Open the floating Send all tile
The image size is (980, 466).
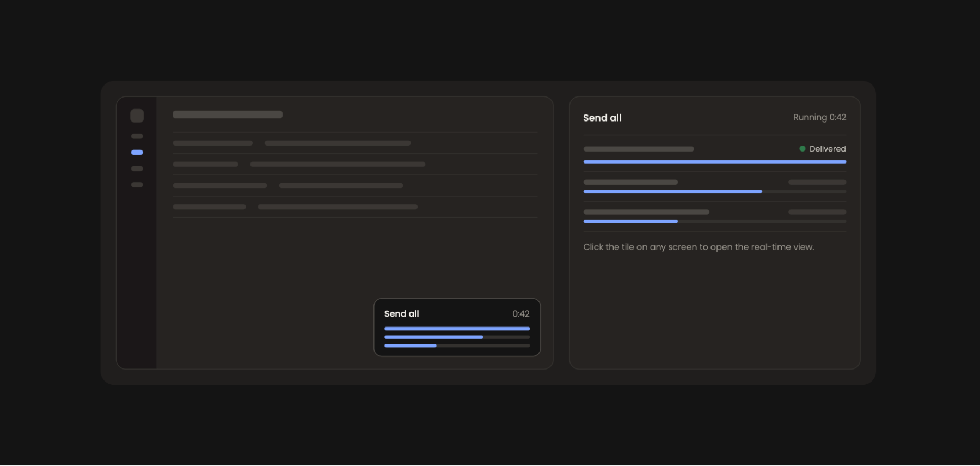point(457,328)
